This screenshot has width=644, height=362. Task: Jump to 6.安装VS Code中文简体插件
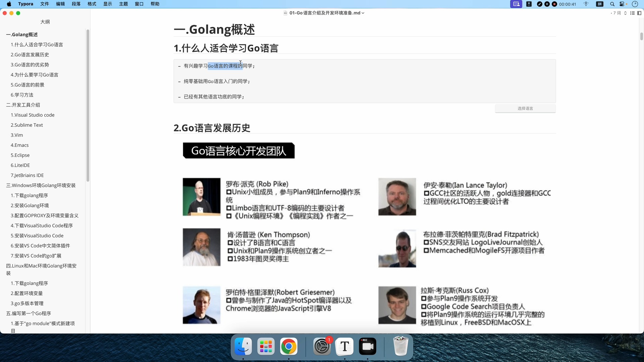[x=40, y=246]
